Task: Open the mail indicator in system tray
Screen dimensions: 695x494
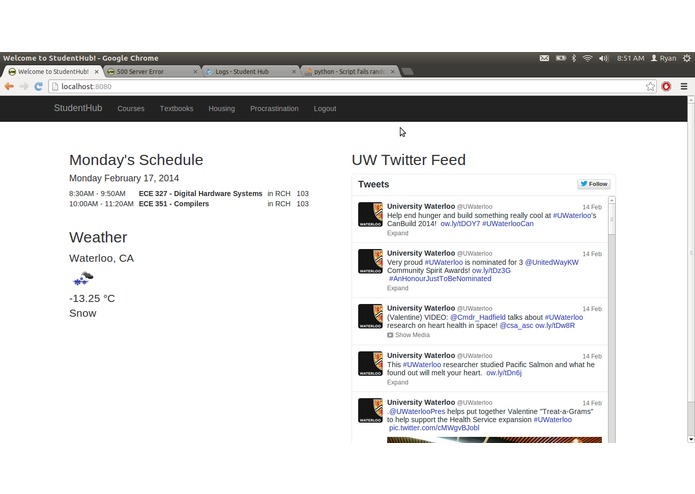Action: click(544, 58)
